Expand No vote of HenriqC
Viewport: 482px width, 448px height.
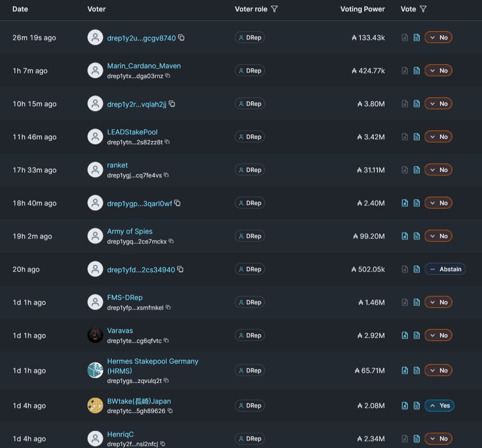click(x=438, y=439)
